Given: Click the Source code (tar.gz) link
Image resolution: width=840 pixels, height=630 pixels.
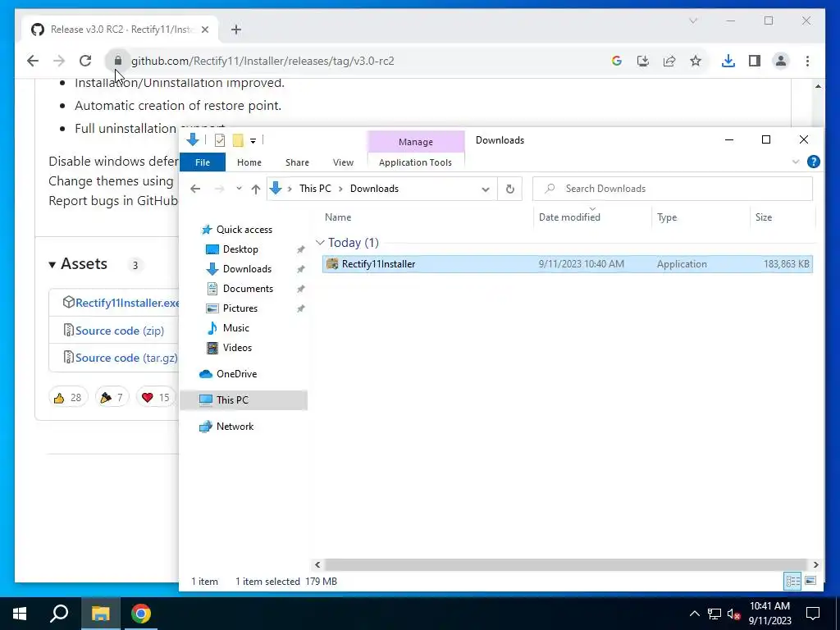Looking at the screenshot, I should (126, 358).
